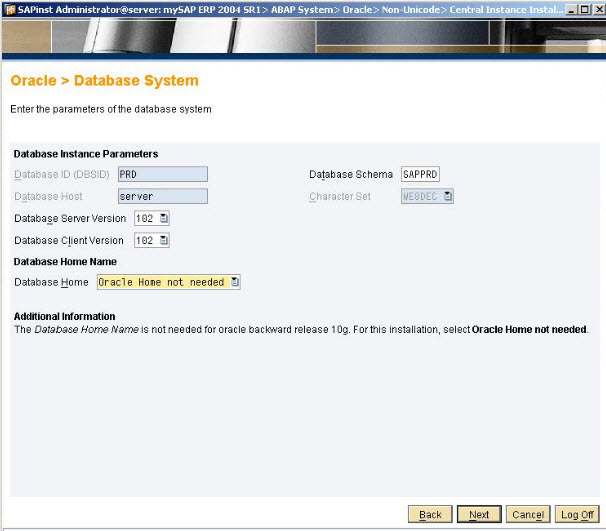The width and height of the screenshot is (606, 531).
Task: Proceed with the Next button
Action: click(x=479, y=514)
